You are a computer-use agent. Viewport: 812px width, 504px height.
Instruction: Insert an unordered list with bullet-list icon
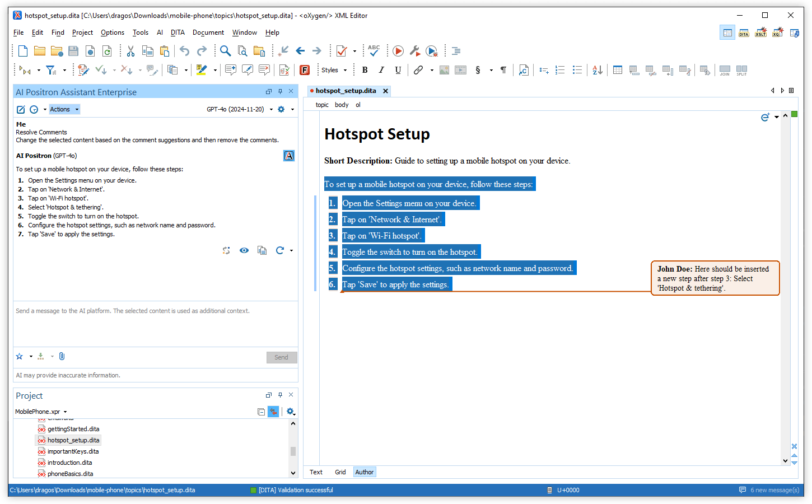(x=577, y=70)
